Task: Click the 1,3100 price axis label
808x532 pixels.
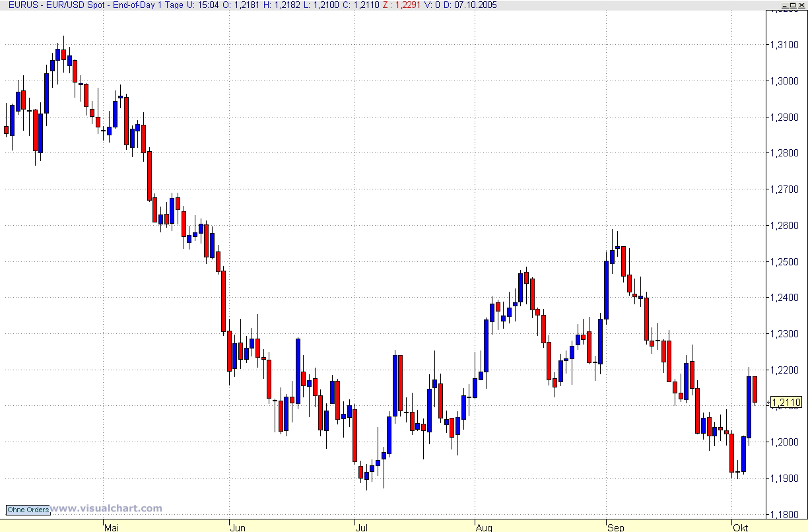Action: [x=784, y=44]
